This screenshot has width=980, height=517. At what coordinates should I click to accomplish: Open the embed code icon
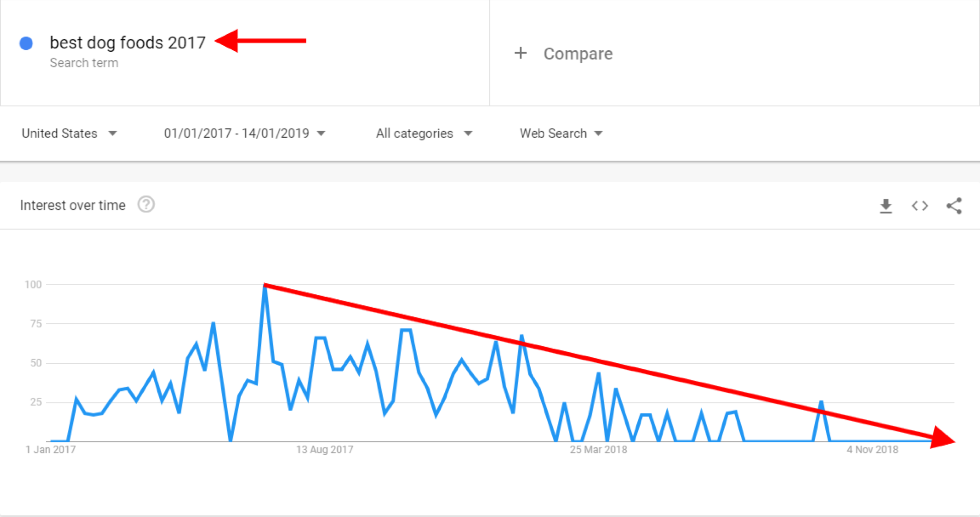coord(920,206)
